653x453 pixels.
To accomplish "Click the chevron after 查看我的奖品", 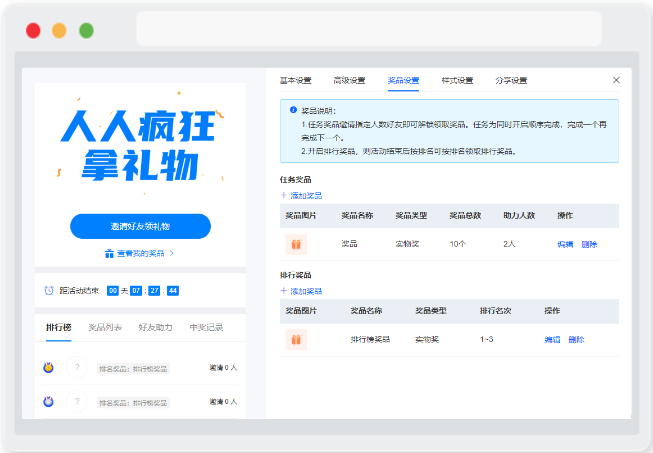I will [172, 253].
